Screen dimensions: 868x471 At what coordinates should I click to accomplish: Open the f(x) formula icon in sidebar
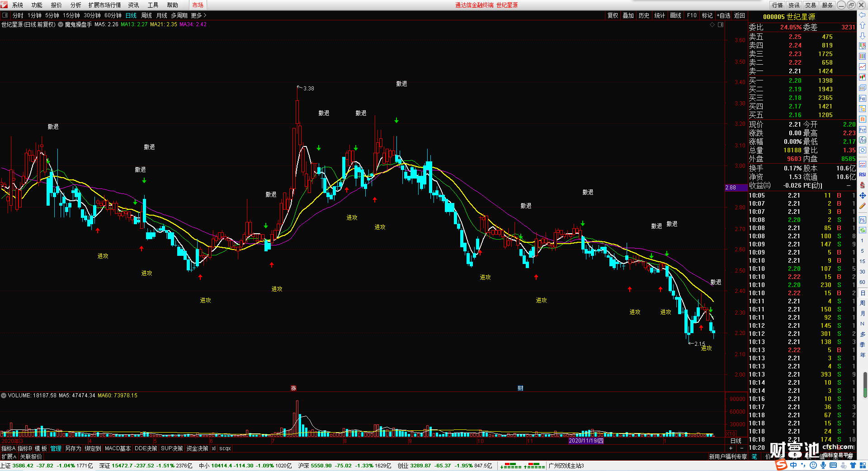(x=863, y=140)
